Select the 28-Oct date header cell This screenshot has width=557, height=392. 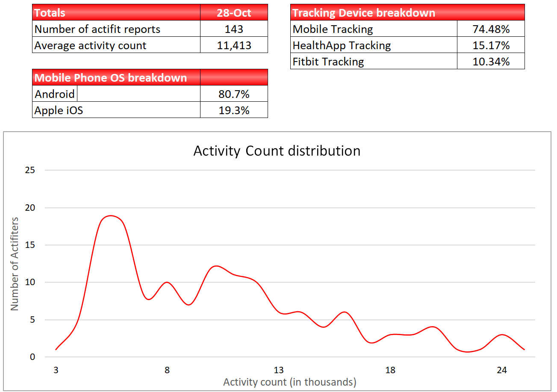[234, 12]
